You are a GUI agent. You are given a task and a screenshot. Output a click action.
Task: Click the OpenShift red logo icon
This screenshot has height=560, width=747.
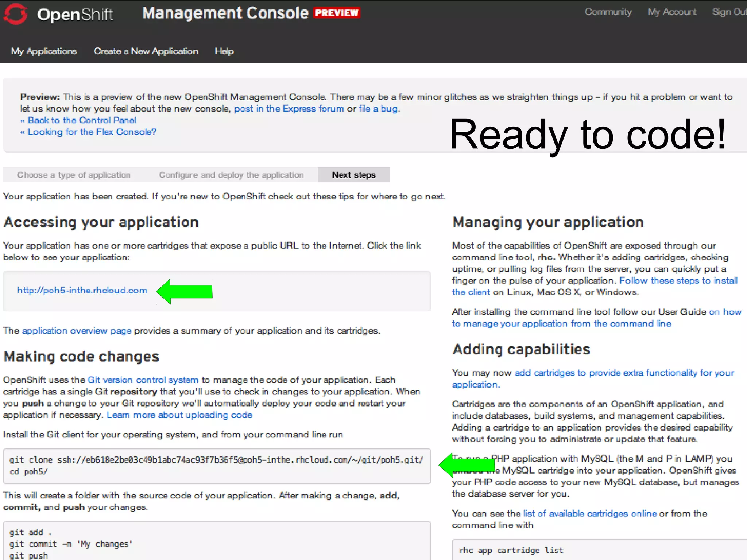point(15,14)
